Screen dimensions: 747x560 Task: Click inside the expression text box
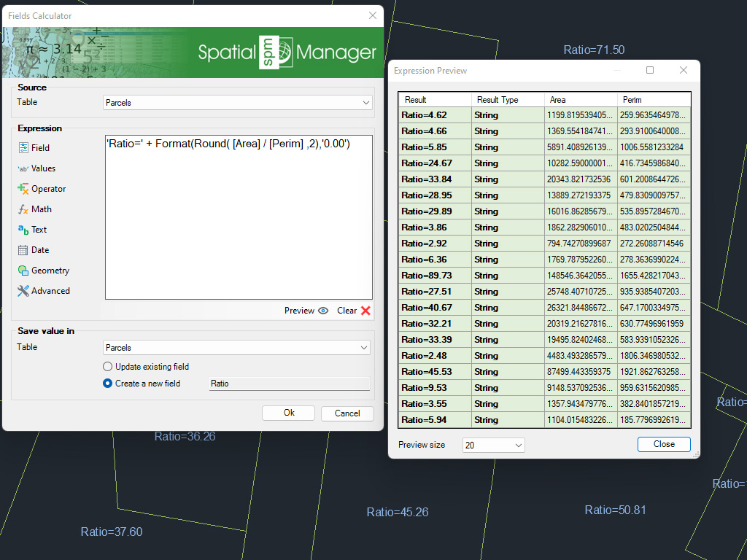point(239,217)
